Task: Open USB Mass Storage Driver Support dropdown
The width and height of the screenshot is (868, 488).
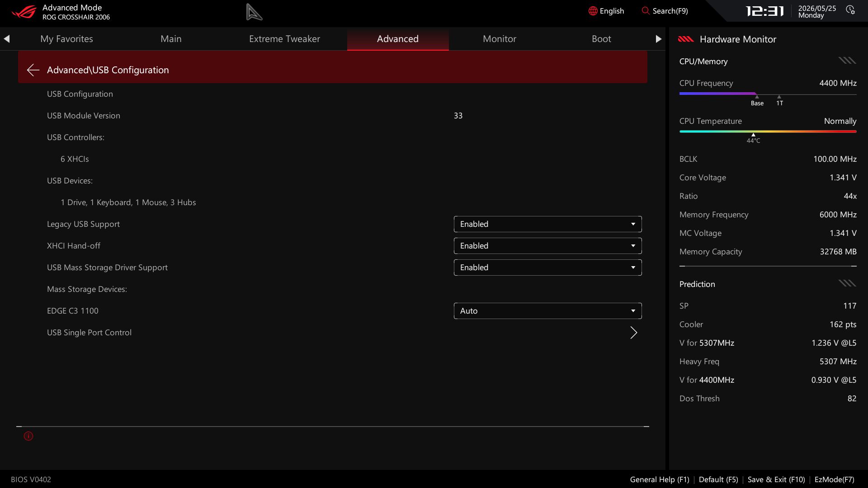Action: (x=547, y=267)
